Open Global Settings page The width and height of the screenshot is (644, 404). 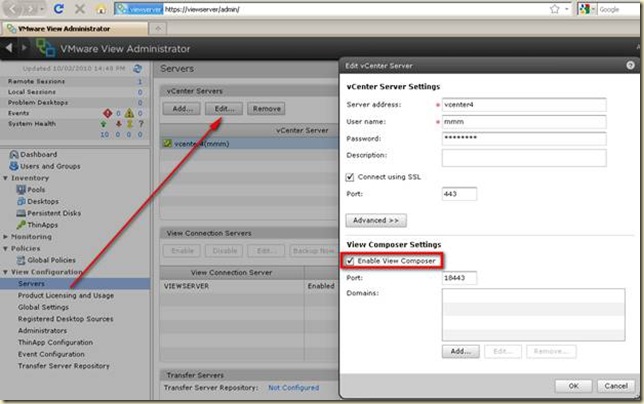(x=43, y=307)
